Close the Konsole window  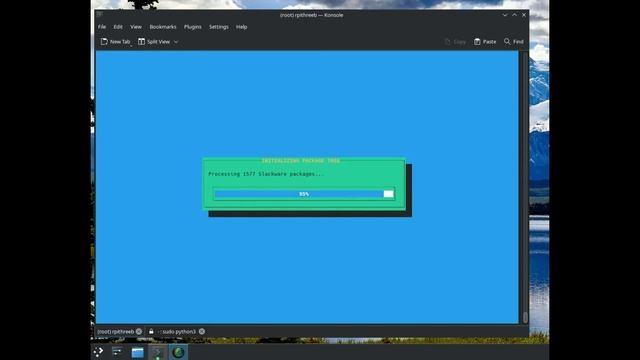point(524,15)
